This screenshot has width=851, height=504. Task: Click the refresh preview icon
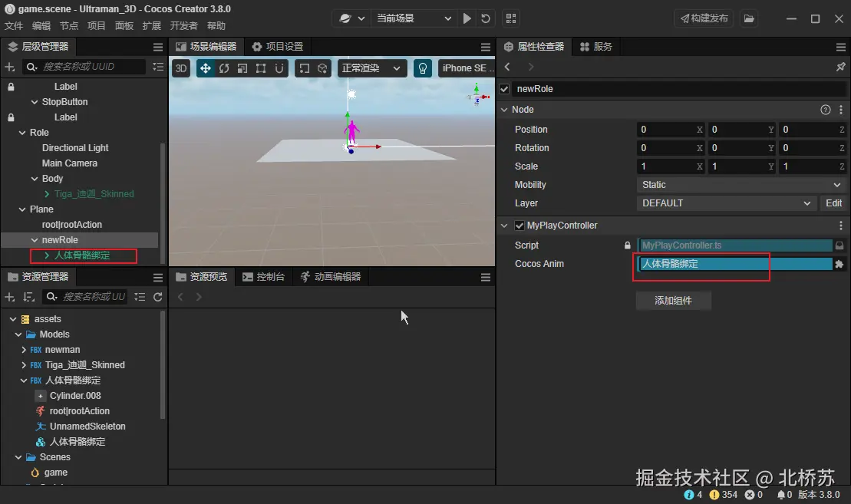[486, 18]
